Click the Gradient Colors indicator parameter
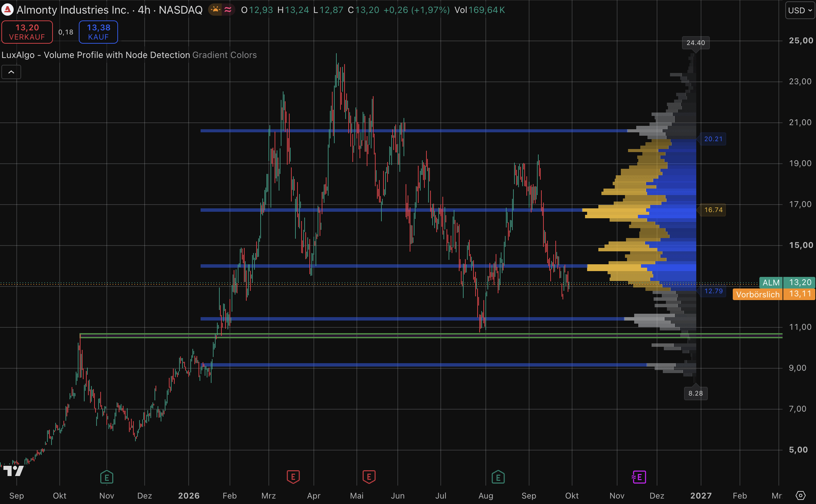 (x=224, y=55)
